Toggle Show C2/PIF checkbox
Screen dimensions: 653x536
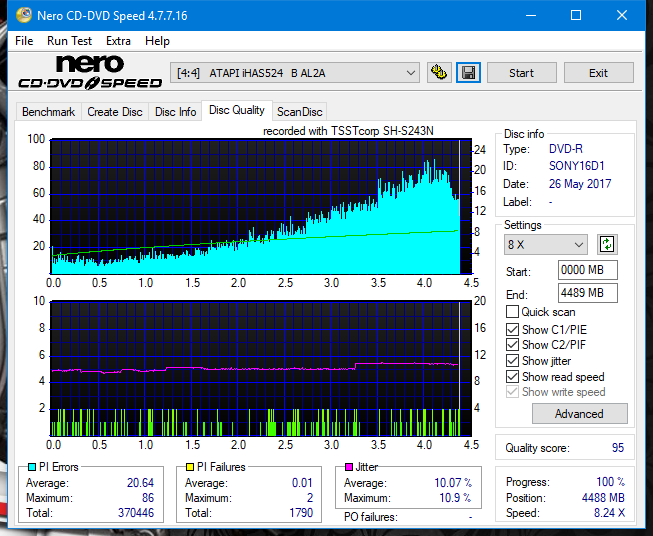(512, 344)
